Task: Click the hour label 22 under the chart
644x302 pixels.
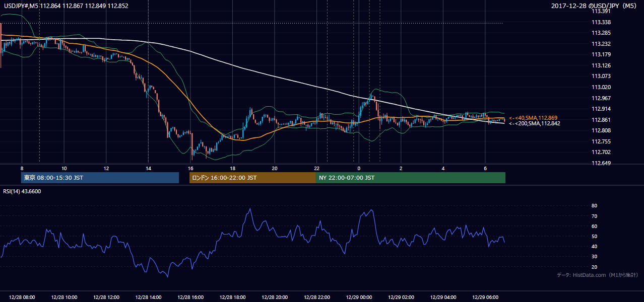Action: 316,168
